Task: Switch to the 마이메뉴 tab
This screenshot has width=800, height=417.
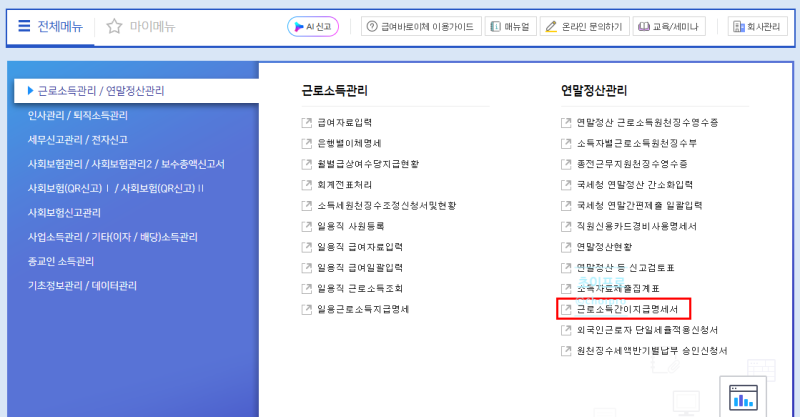Action: (x=152, y=26)
